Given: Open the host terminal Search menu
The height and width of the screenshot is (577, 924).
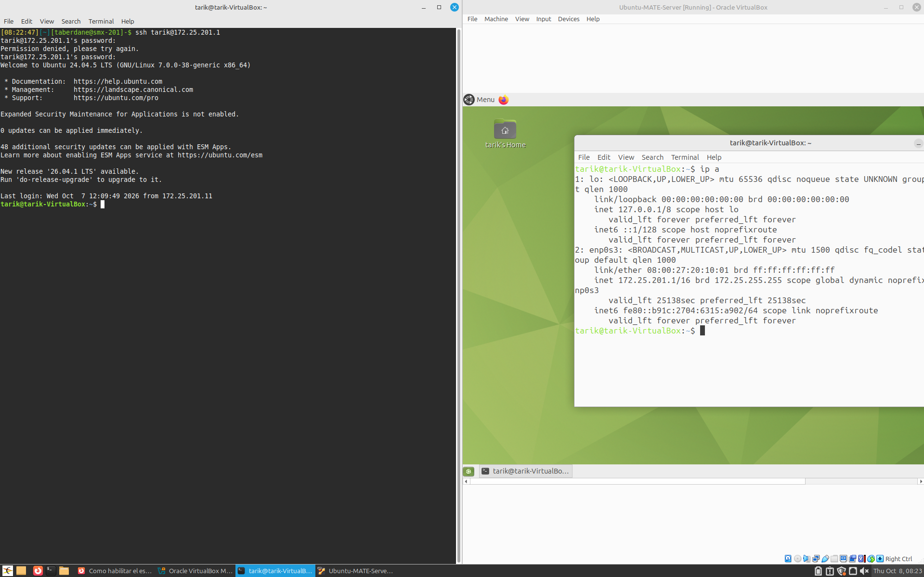Looking at the screenshot, I should click(71, 21).
